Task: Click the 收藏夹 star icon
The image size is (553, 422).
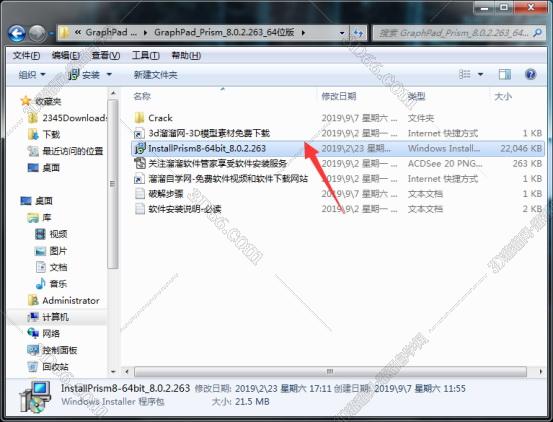Action: coord(26,101)
